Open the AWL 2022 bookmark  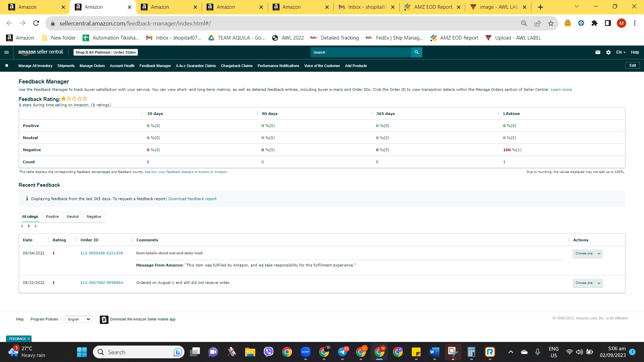coord(288,38)
